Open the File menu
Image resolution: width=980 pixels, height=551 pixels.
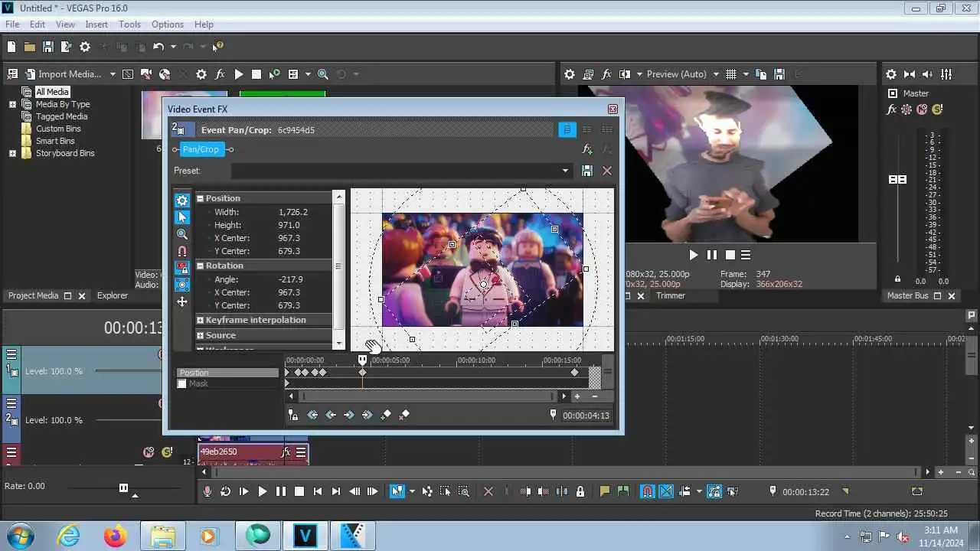[12, 24]
